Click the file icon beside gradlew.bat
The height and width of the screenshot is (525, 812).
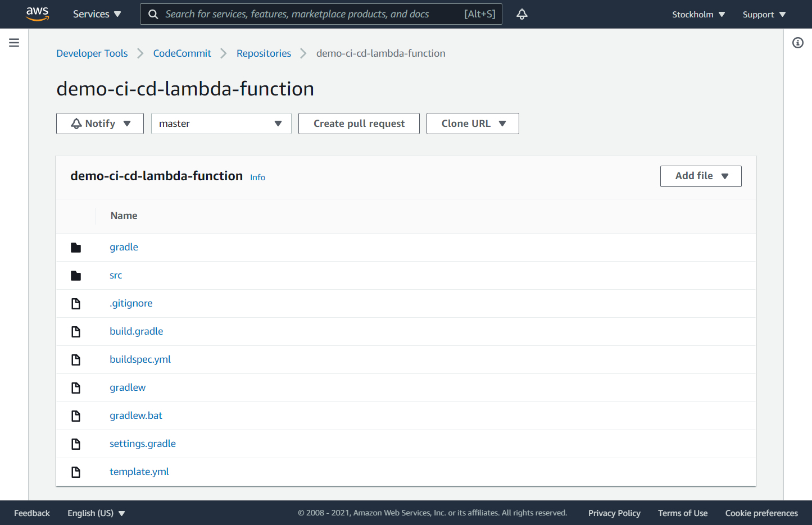(x=76, y=416)
